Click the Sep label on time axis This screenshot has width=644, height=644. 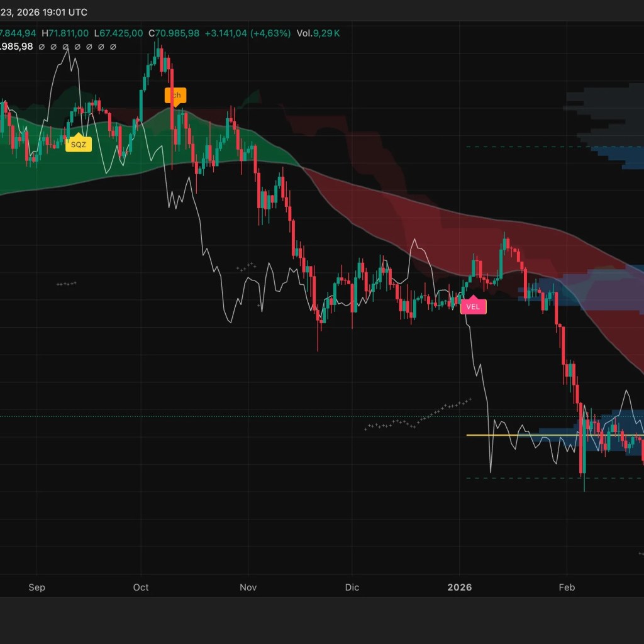click(36, 587)
